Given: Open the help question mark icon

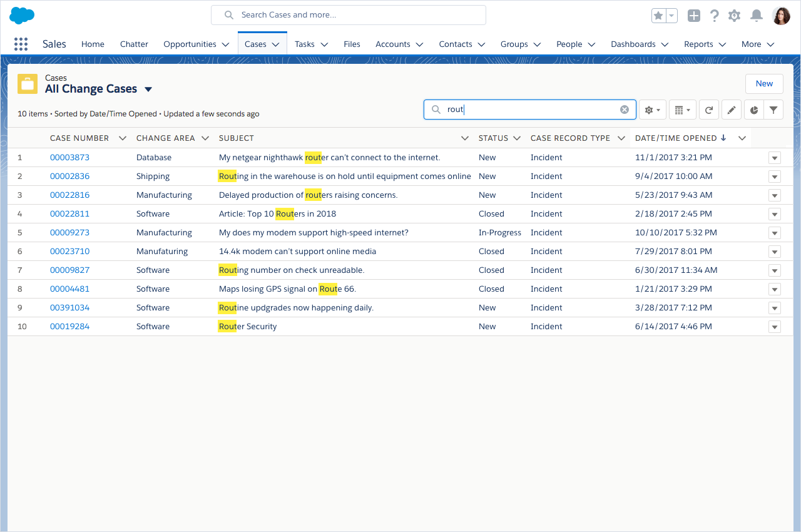Looking at the screenshot, I should (x=714, y=16).
